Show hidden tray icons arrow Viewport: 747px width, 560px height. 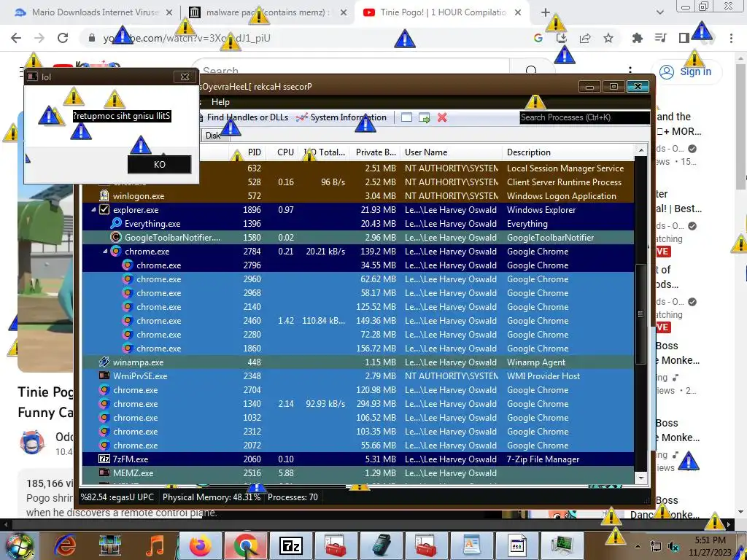638,546
